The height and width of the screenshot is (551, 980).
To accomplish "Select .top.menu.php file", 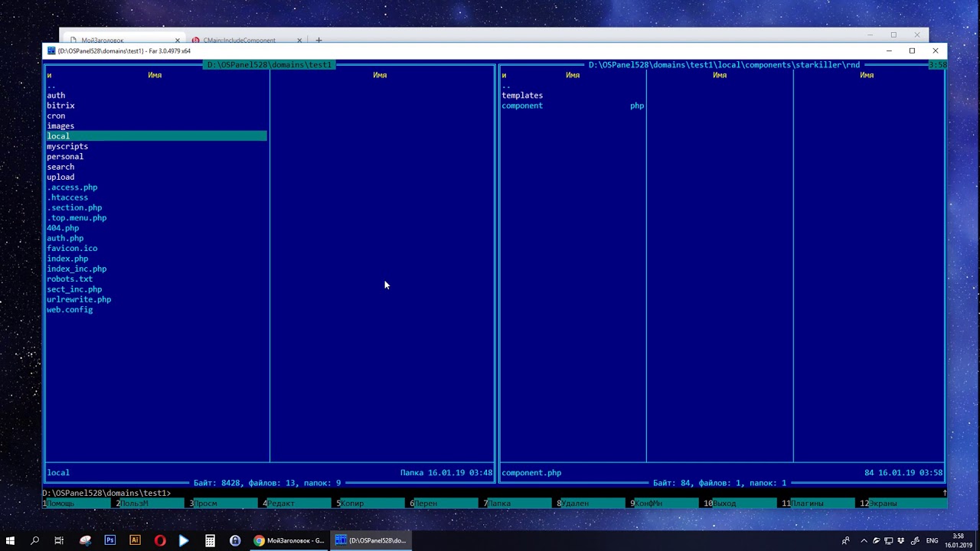I will click(x=77, y=218).
